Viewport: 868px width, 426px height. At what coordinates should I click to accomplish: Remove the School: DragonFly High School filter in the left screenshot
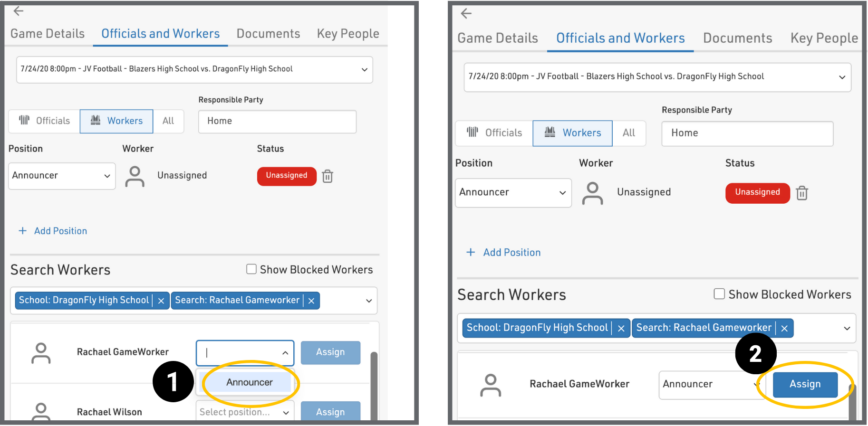point(161,301)
